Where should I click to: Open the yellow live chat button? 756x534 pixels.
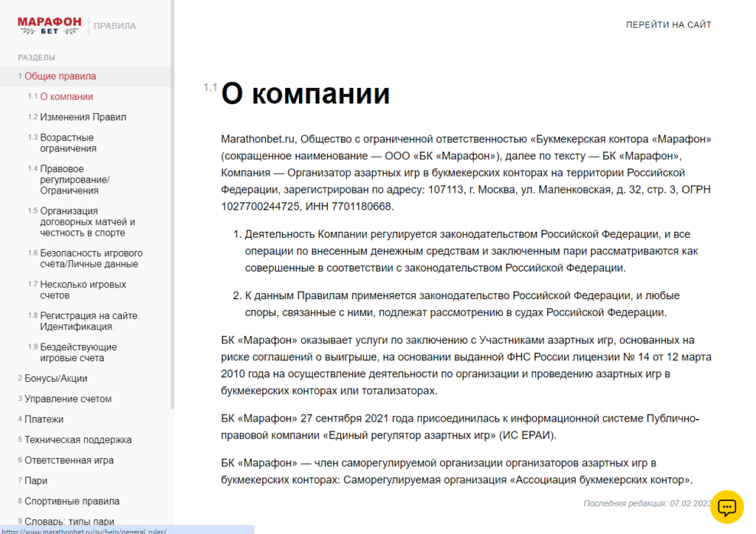point(726,507)
